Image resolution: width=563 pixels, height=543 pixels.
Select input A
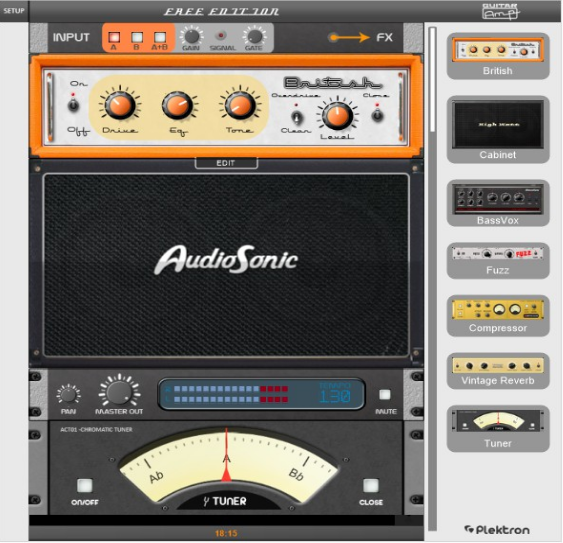114,37
